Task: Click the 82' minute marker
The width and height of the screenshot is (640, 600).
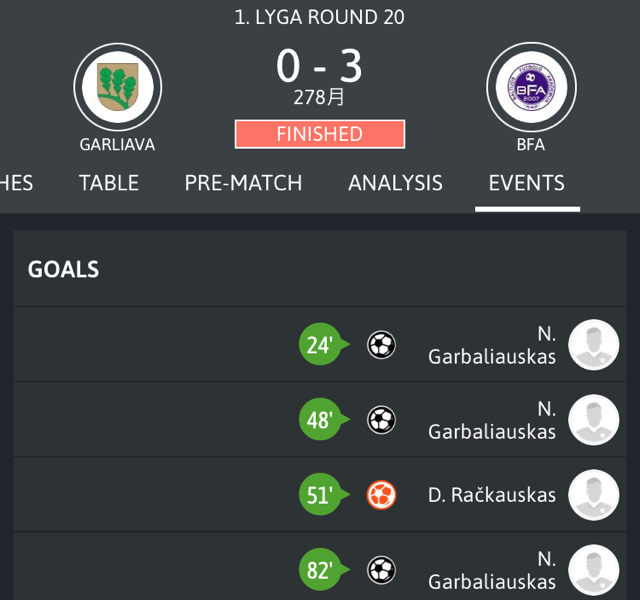Action: click(x=322, y=570)
